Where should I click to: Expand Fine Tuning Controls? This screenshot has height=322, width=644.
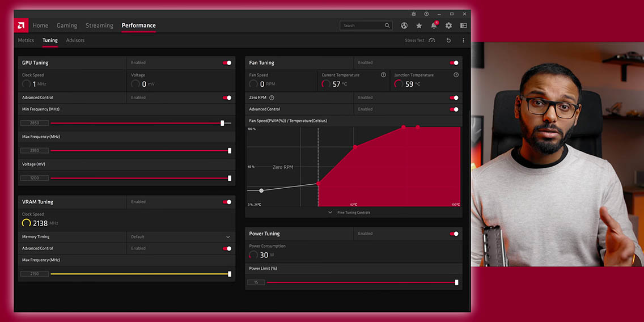(350, 213)
